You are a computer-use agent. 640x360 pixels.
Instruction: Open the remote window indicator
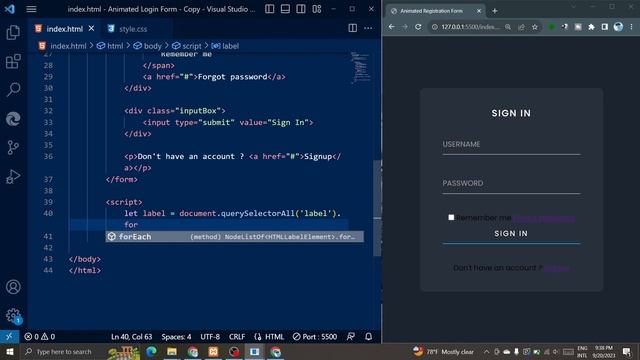click(9, 336)
